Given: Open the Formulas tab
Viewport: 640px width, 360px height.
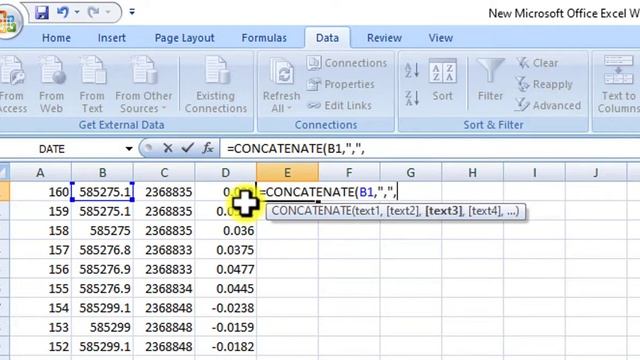Looking at the screenshot, I should [264, 38].
